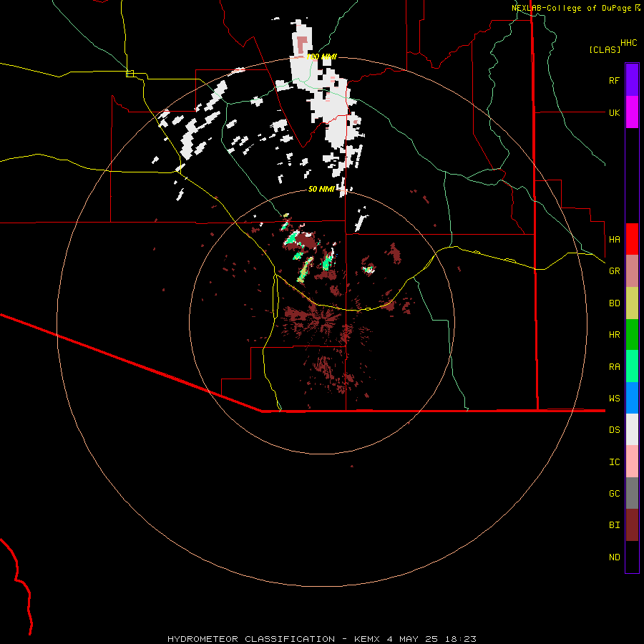This screenshot has width=644, height=644.
Task: Click the HR legend label
Action: tap(614, 335)
